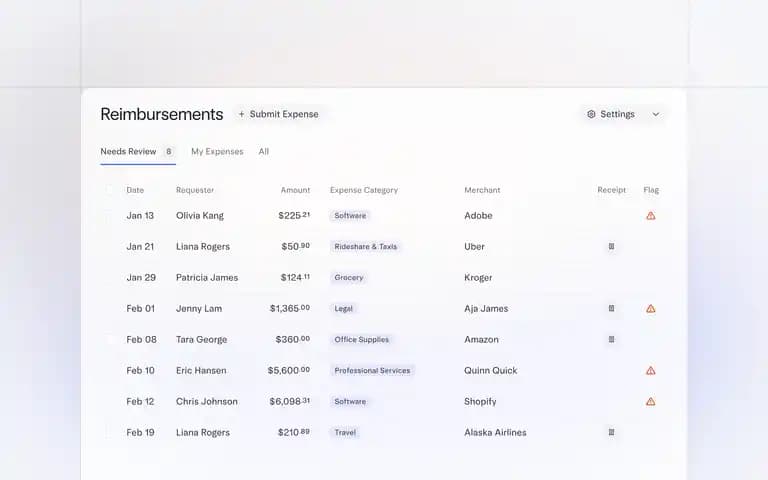Image resolution: width=768 pixels, height=480 pixels.
Task: Open the receipt icon for the Amazon expense
Action: (x=611, y=339)
